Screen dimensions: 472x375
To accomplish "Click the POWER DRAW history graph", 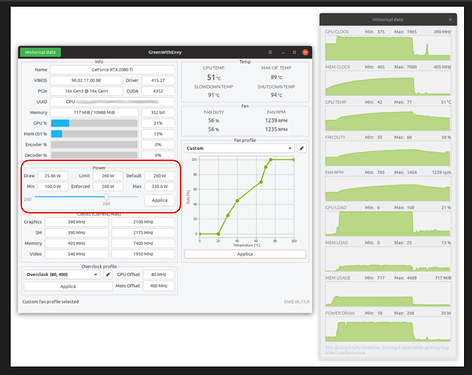I will tap(388, 329).
